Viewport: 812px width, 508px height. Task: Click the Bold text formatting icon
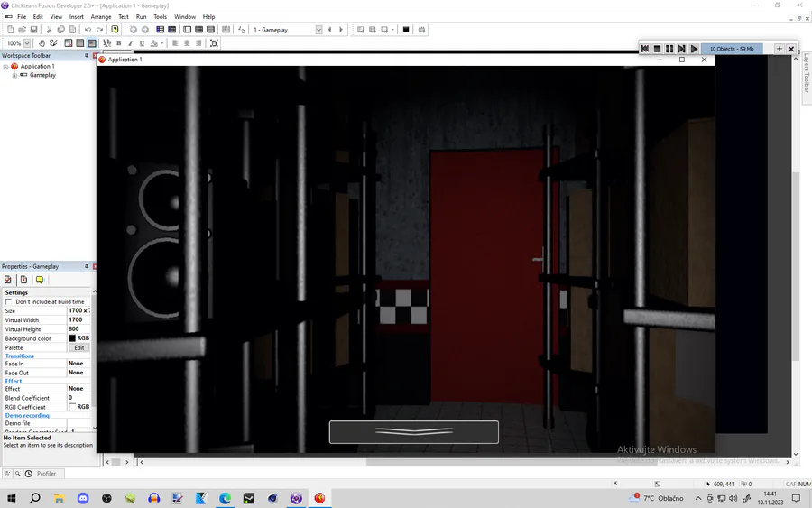pos(118,43)
